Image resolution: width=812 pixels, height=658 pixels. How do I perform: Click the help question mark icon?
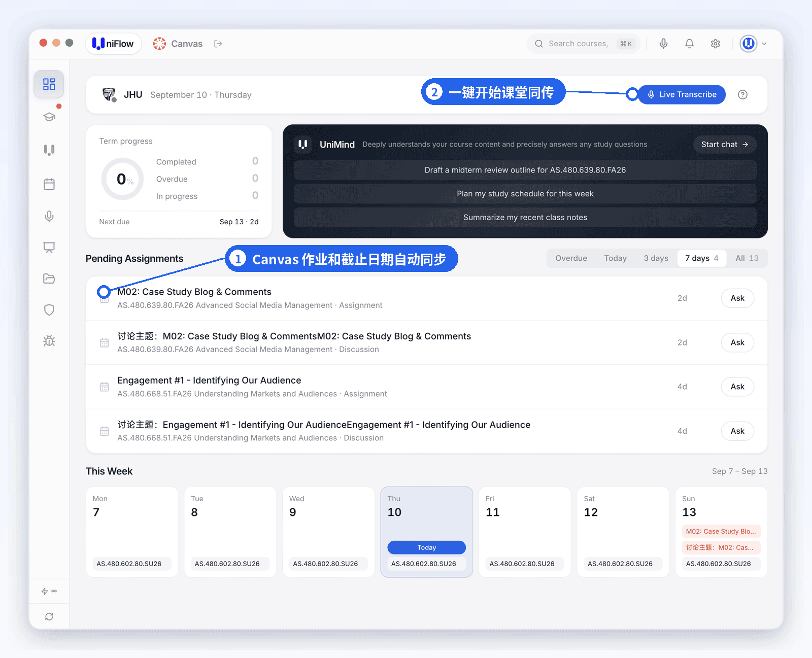click(742, 94)
